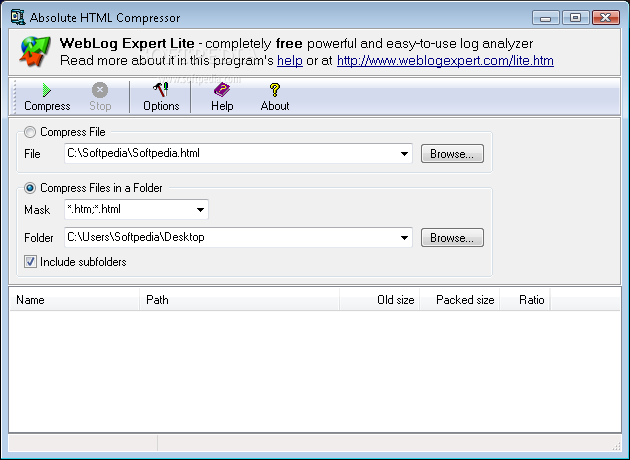630x460 pixels.
Task: Maximize the Absolute HTML Compressor window
Action: (575, 18)
